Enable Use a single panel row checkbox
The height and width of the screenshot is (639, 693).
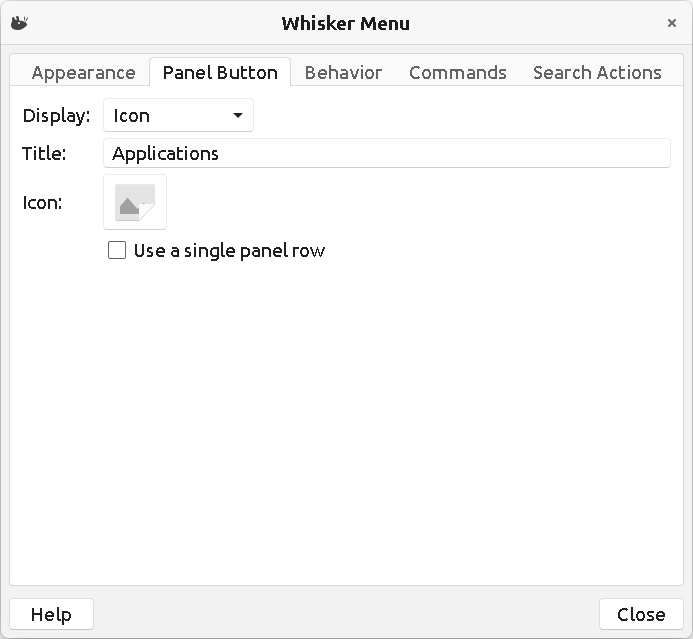pyautogui.click(x=117, y=251)
